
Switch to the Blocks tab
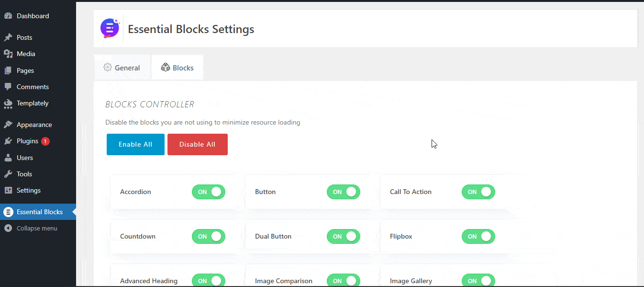point(177,68)
